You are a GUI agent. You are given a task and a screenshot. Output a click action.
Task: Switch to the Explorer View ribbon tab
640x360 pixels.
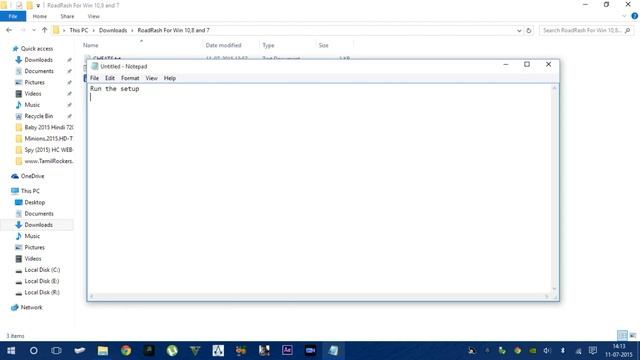pos(93,16)
